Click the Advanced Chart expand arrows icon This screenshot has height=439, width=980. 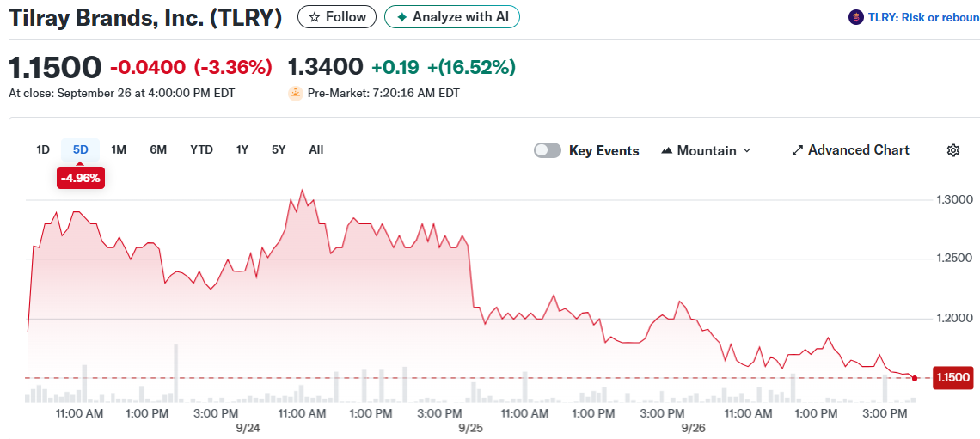click(x=797, y=150)
